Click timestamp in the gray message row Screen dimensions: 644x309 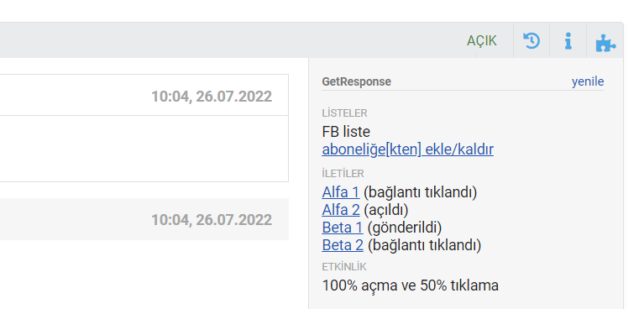[x=212, y=220]
